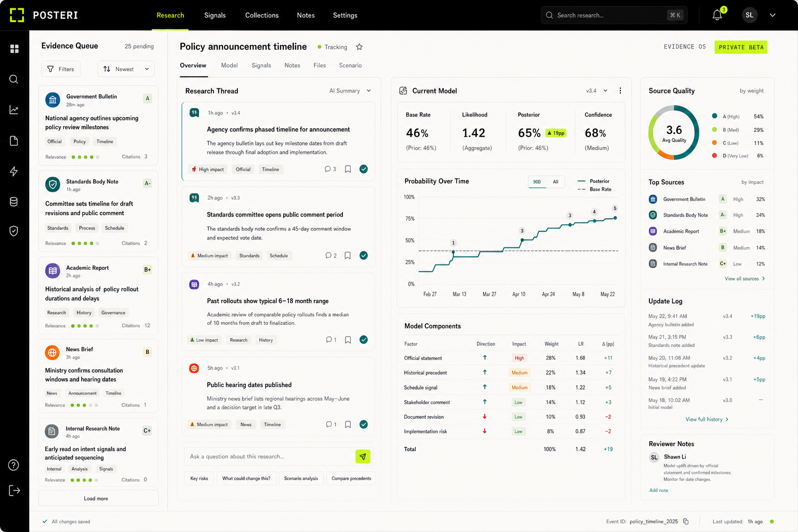Open the Newest sort dropdown

(126, 69)
